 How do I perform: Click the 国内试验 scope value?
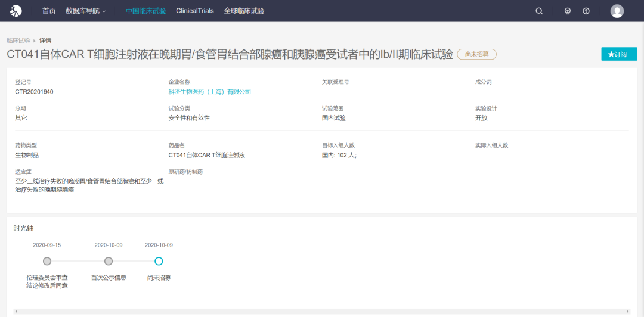[334, 118]
